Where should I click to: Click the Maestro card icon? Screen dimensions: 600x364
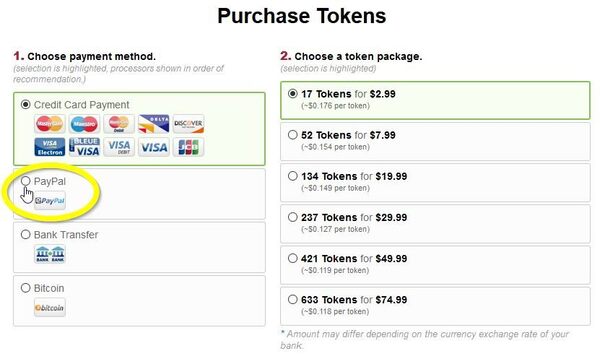point(84,124)
